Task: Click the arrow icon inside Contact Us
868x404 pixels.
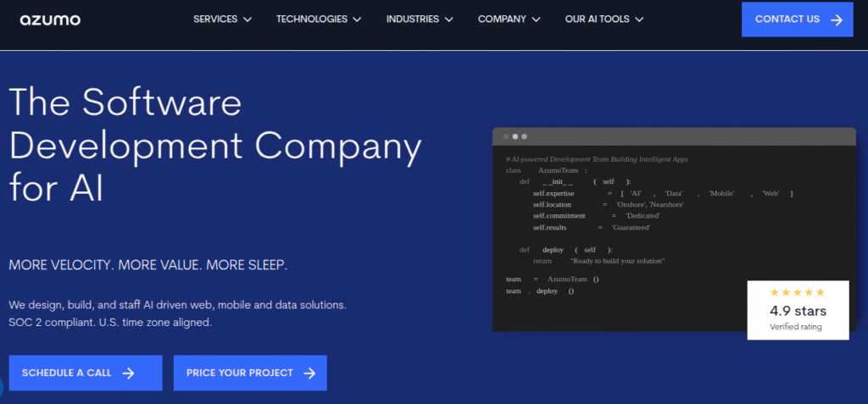Action: click(836, 19)
